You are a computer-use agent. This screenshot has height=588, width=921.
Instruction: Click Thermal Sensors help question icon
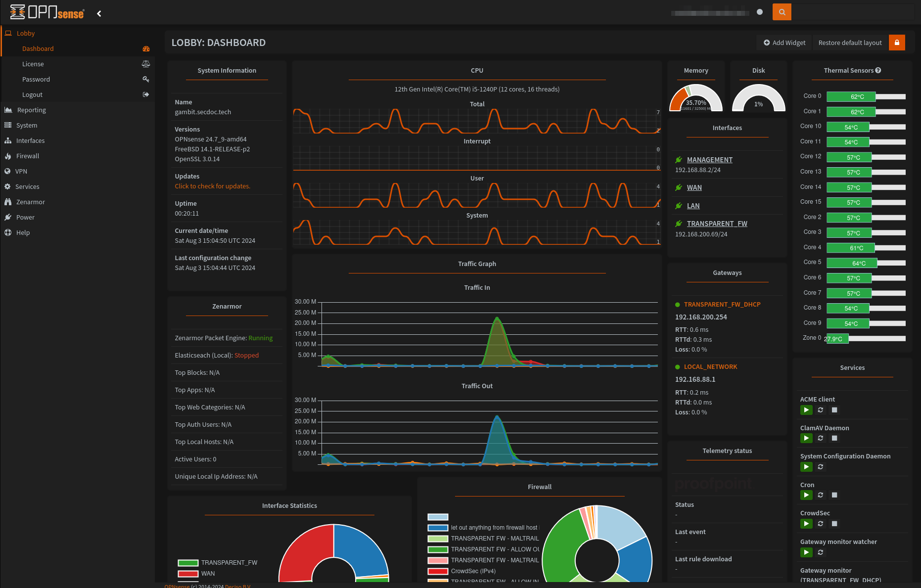878,70
